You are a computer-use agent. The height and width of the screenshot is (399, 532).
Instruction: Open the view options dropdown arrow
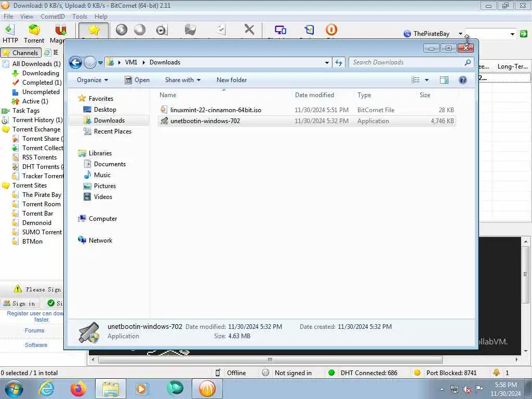[427, 80]
